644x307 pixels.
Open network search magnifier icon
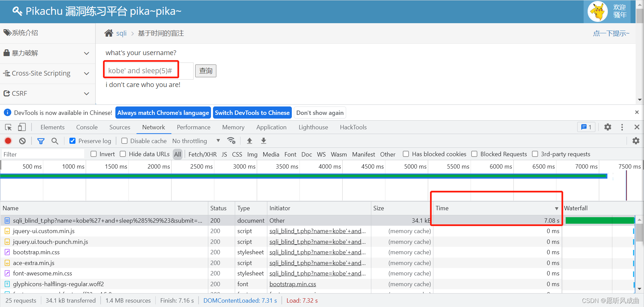(55, 141)
